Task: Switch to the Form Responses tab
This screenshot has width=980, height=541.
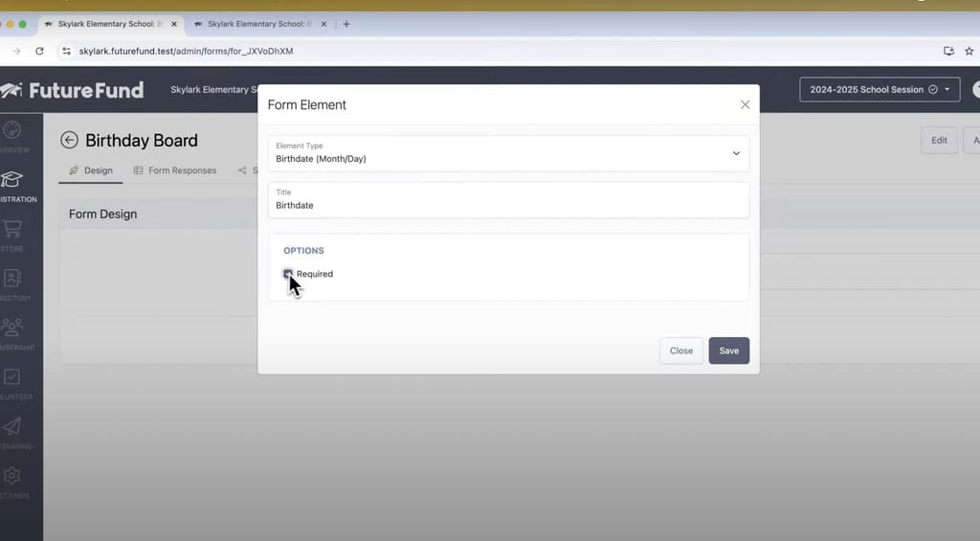Action: coord(175,170)
